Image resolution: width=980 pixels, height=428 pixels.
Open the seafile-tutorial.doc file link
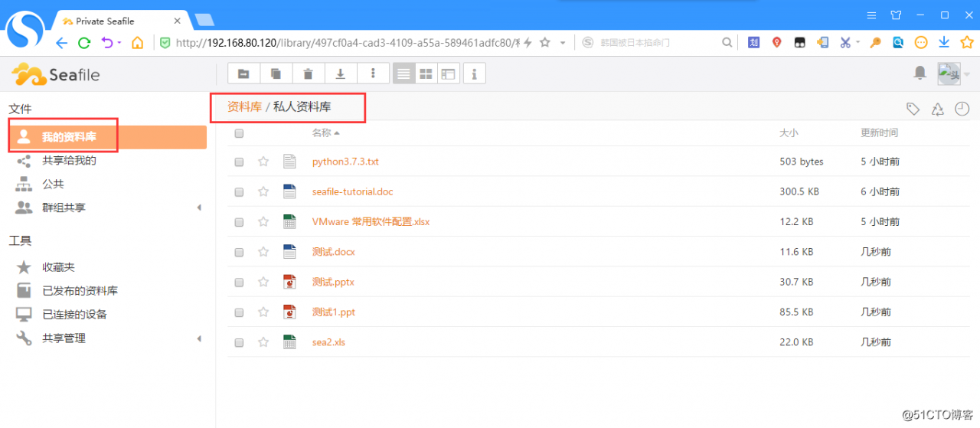click(x=352, y=191)
